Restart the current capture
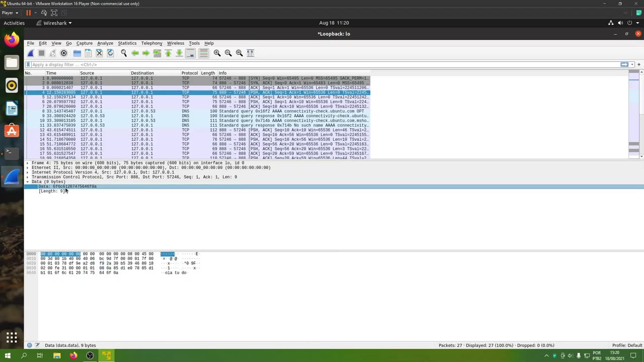644x362 pixels. coord(52,53)
